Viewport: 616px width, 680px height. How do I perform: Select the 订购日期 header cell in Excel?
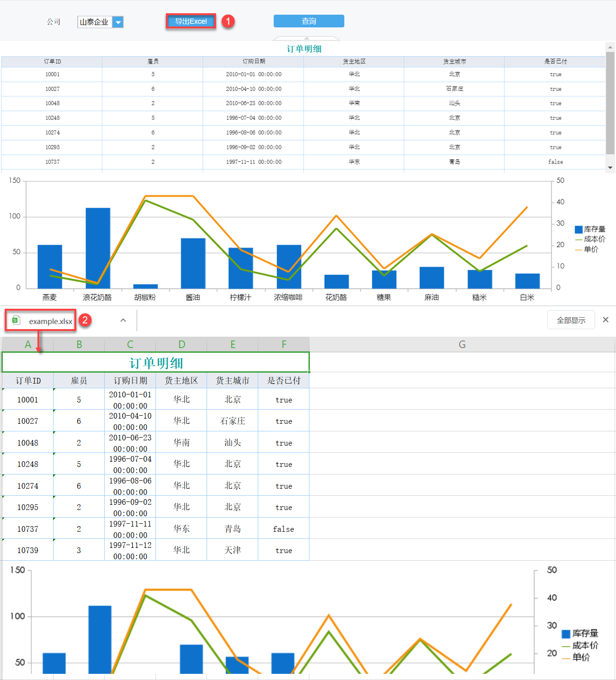point(130,380)
